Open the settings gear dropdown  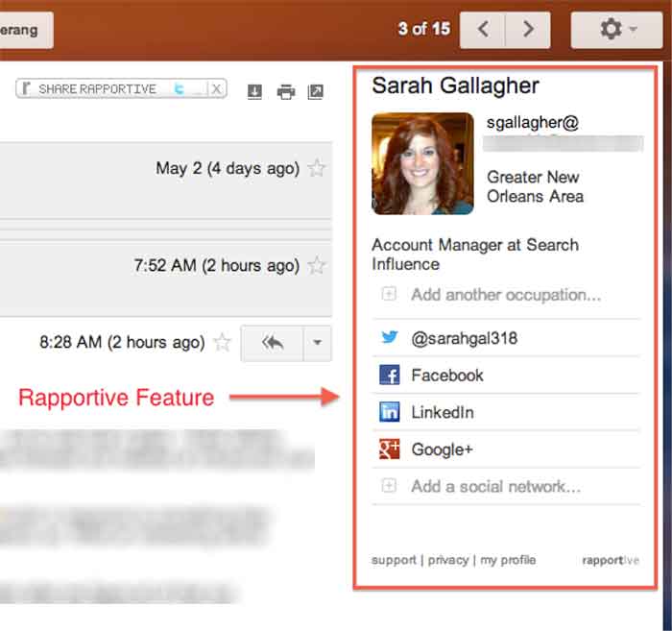tap(617, 30)
